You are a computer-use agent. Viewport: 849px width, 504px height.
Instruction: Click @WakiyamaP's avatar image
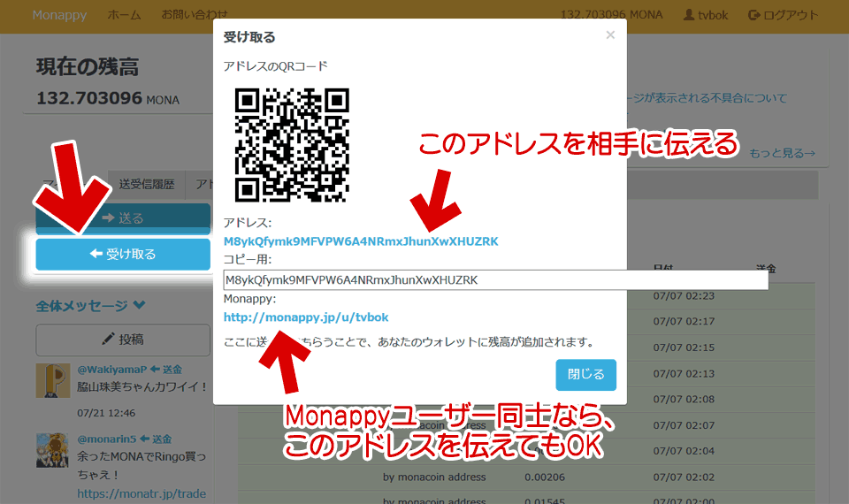tap(52, 380)
